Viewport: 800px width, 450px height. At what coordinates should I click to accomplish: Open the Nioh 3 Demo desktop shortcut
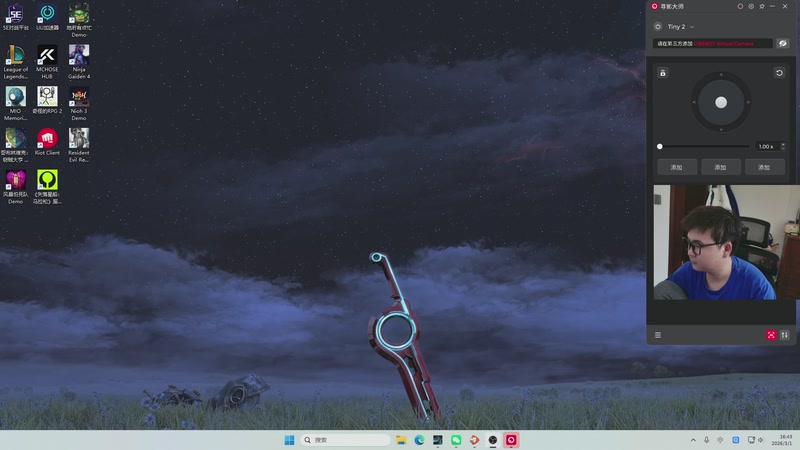(79, 104)
